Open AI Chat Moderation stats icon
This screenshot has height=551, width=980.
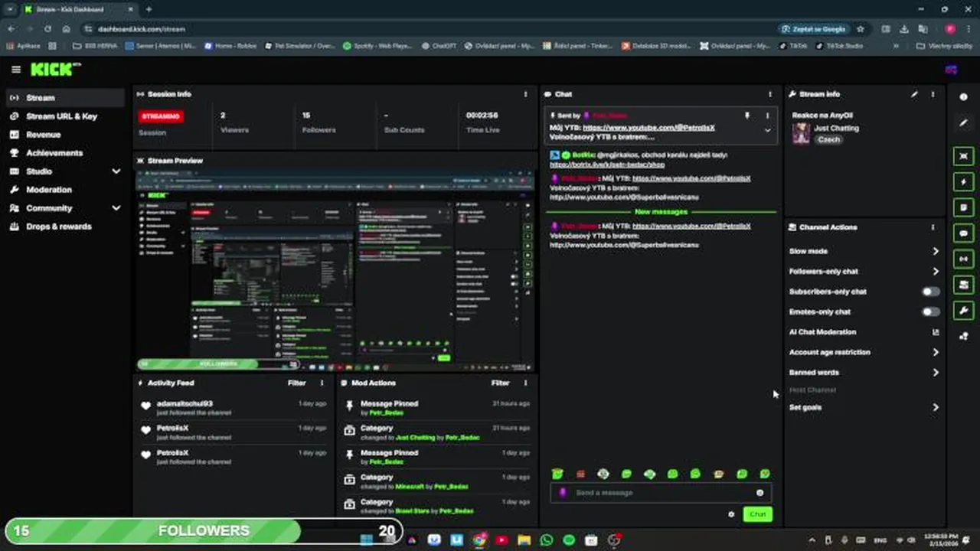point(936,332)
